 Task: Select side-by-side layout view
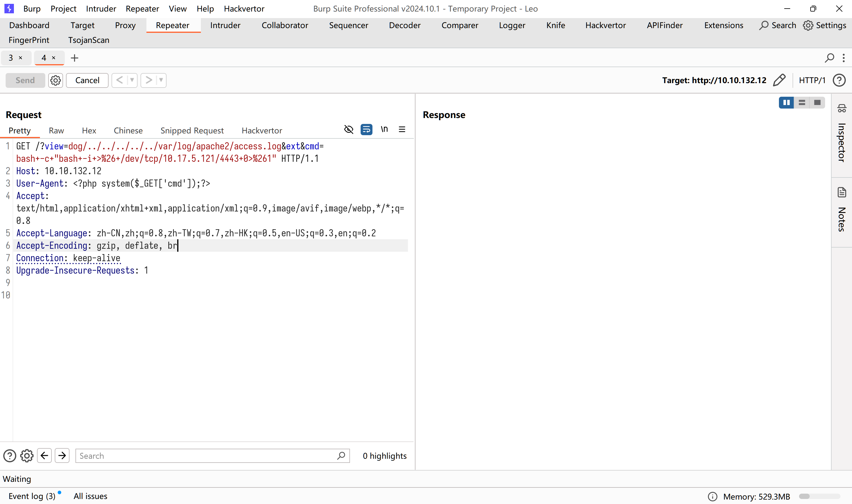coord(786,103)
